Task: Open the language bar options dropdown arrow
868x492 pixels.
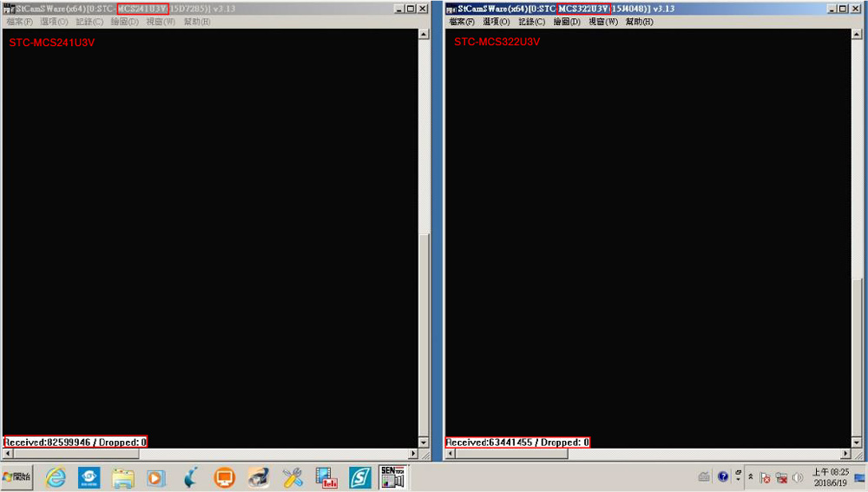Action: tap(738, 480)
